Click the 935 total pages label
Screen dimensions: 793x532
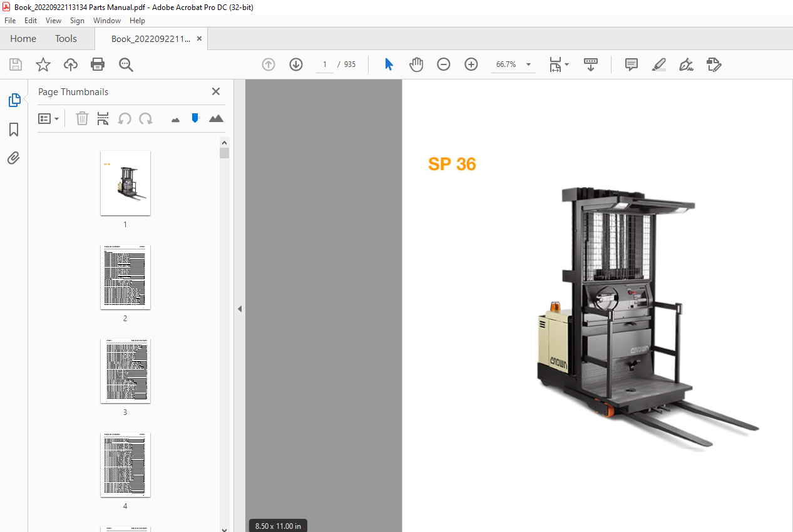[350, 64]
